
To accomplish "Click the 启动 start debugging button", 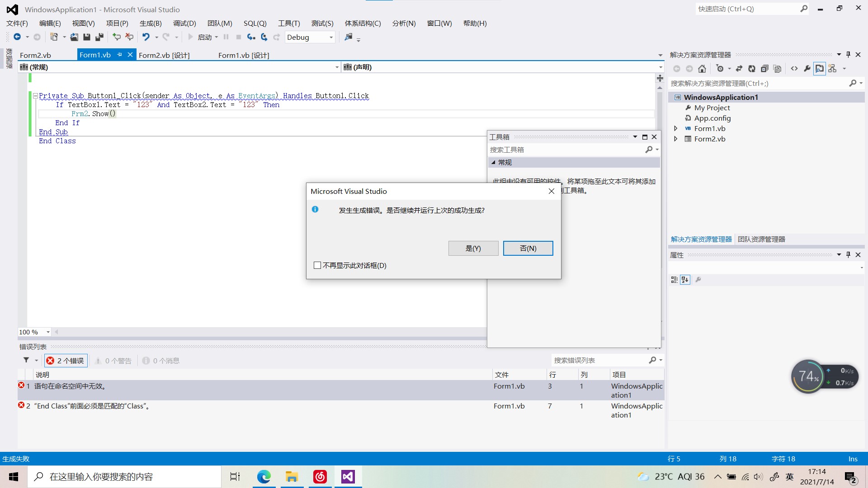I will pos(200,38).
